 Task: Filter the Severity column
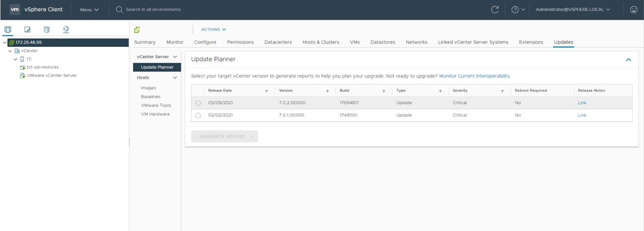503,91
